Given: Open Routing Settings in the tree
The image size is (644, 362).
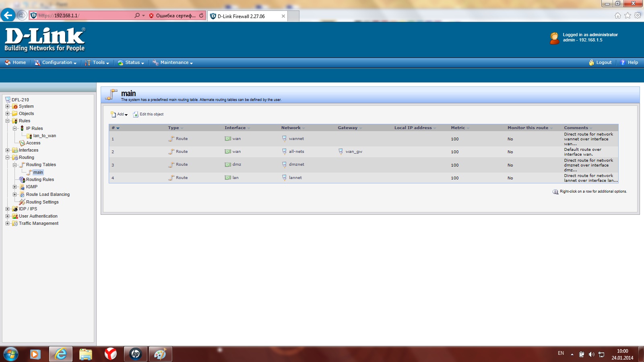Looking at the screenshot, I should click(42, 202).
